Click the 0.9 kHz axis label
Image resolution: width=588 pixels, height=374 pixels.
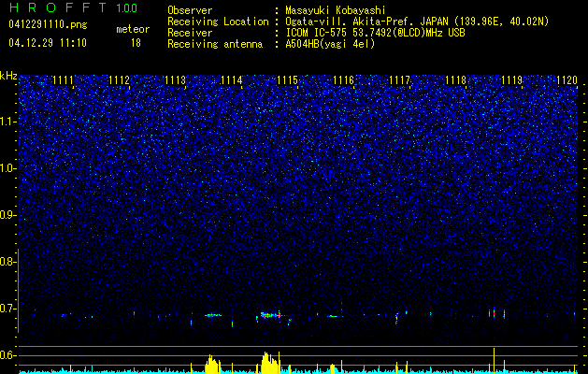pyautogui.click(x=7, y=215)
